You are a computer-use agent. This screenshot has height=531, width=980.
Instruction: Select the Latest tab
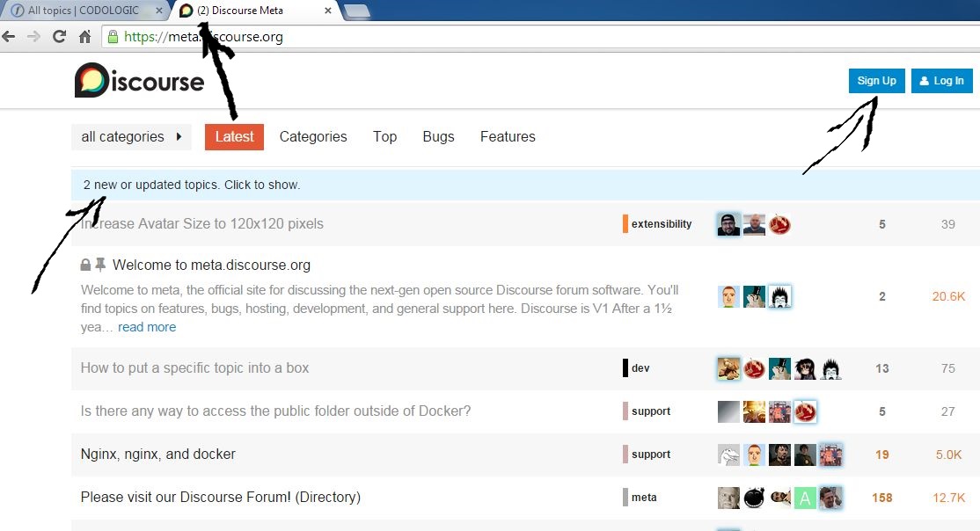[x=234, y=137]
